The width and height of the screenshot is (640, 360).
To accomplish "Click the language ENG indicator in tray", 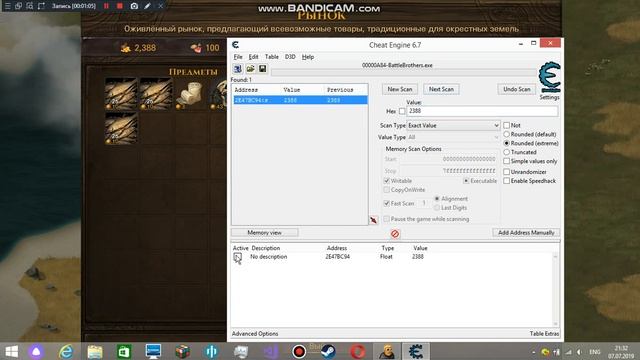I will pyautogui.click(x=595, y=351).
